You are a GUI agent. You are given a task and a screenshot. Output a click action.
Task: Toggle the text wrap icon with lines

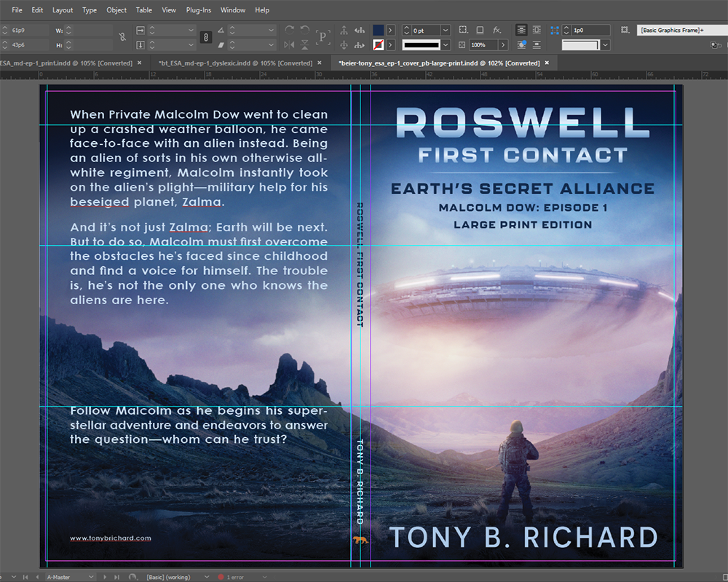click(x=521, y=30)
